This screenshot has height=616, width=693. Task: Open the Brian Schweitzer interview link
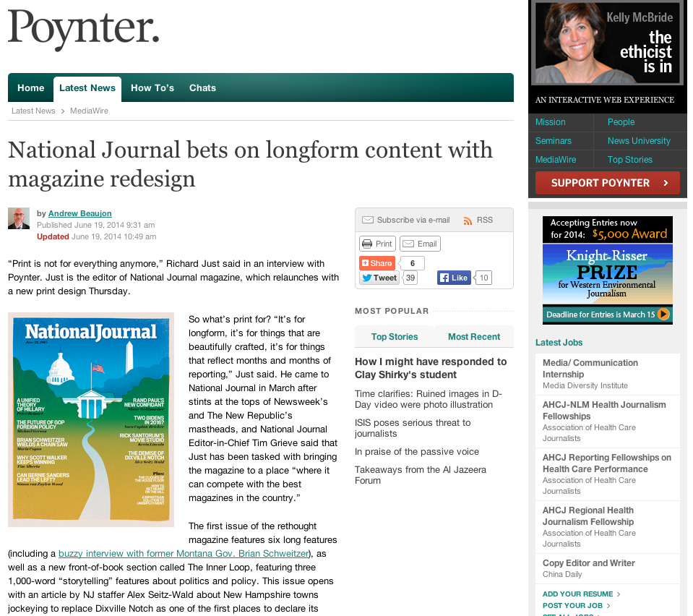tap(184, 554)
